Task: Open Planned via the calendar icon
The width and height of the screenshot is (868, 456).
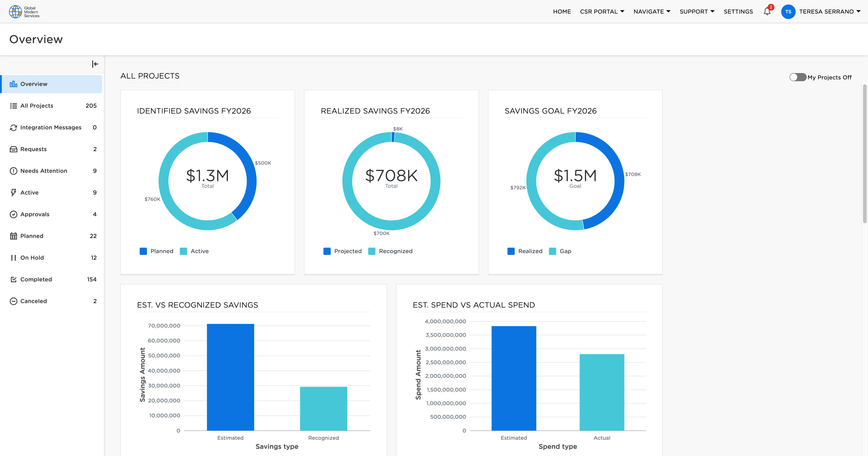Action: point(14,236)
